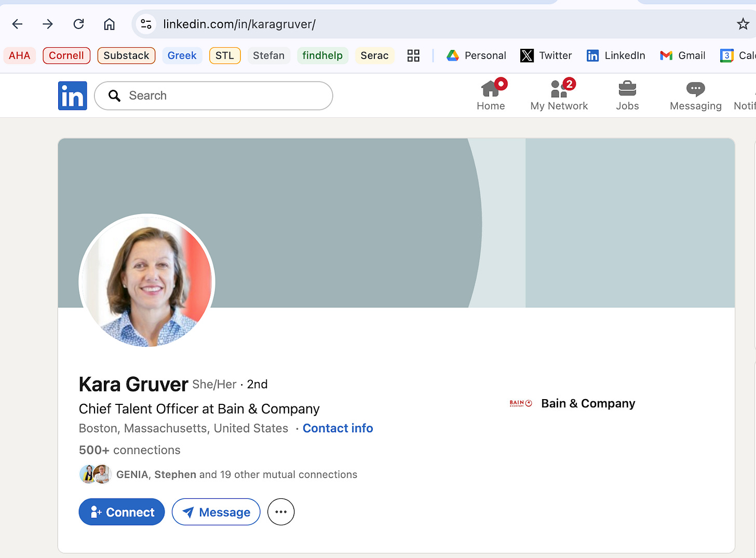Screen dimensions: 756x558
Task: Open the Substack bookmark
Action: (x=126, y=56)
